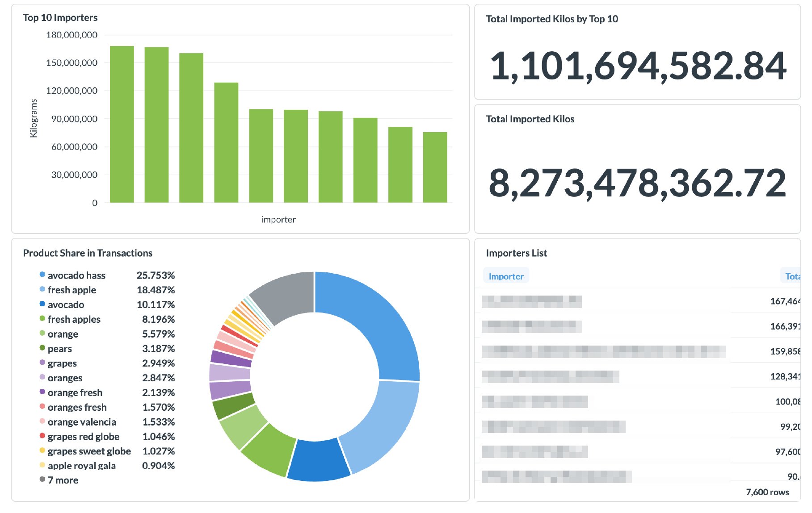Expand the "7 more" legend entry
The width and height of the screenshot is (812, 513).
tap(63, 480)
